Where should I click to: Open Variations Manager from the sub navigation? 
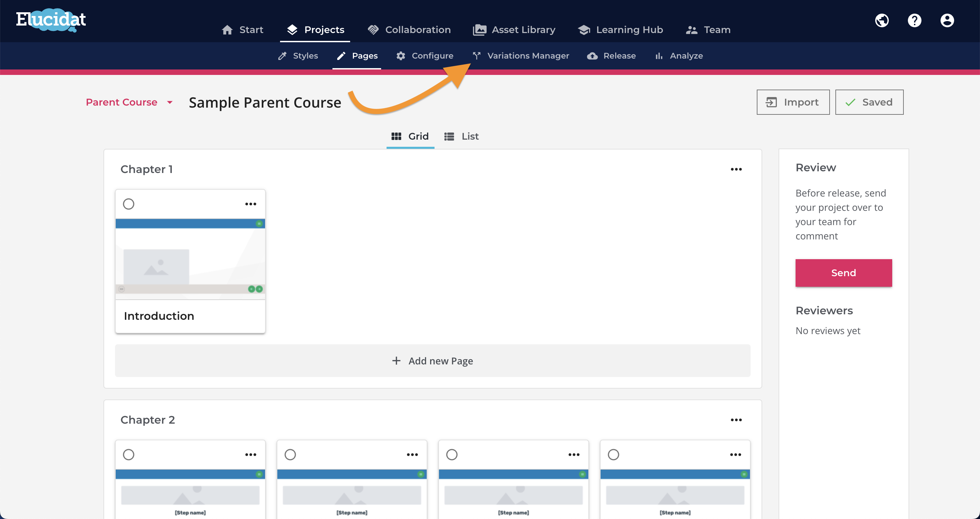520,56
